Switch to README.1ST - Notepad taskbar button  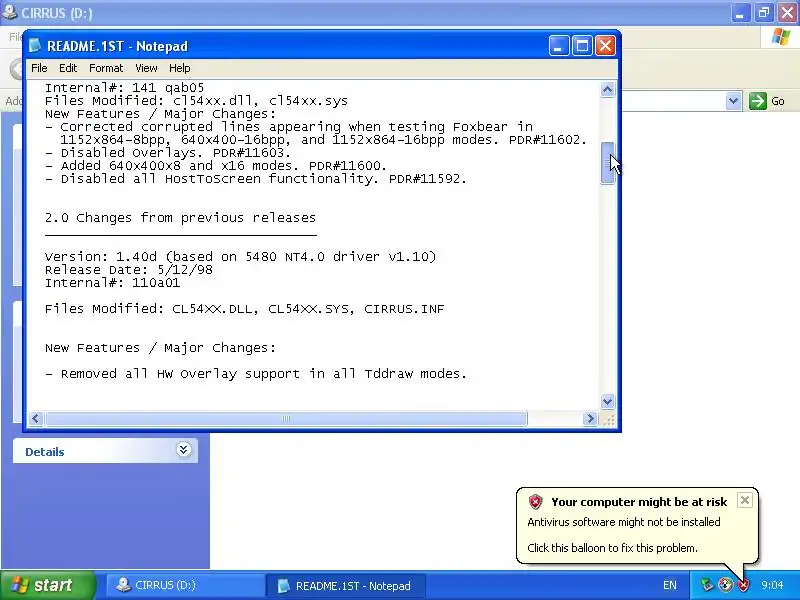point(346,585)
